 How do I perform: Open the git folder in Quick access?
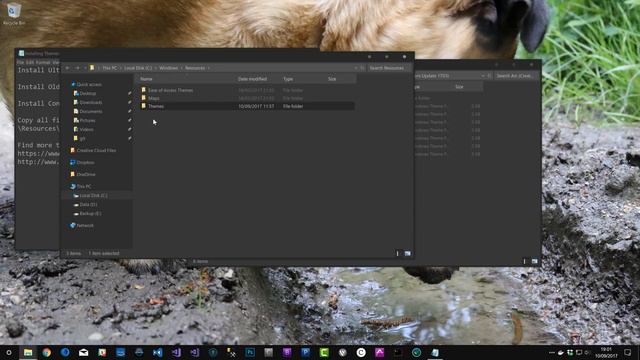82,138
